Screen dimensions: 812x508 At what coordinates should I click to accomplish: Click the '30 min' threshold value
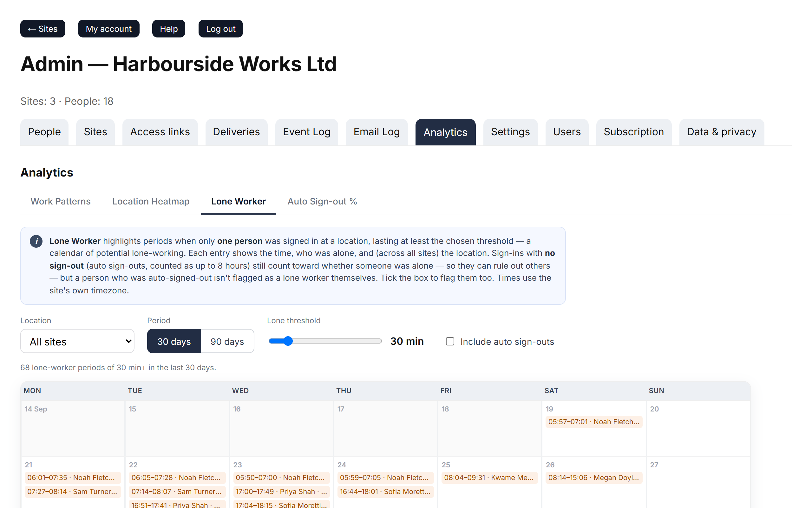click(407, 341)
